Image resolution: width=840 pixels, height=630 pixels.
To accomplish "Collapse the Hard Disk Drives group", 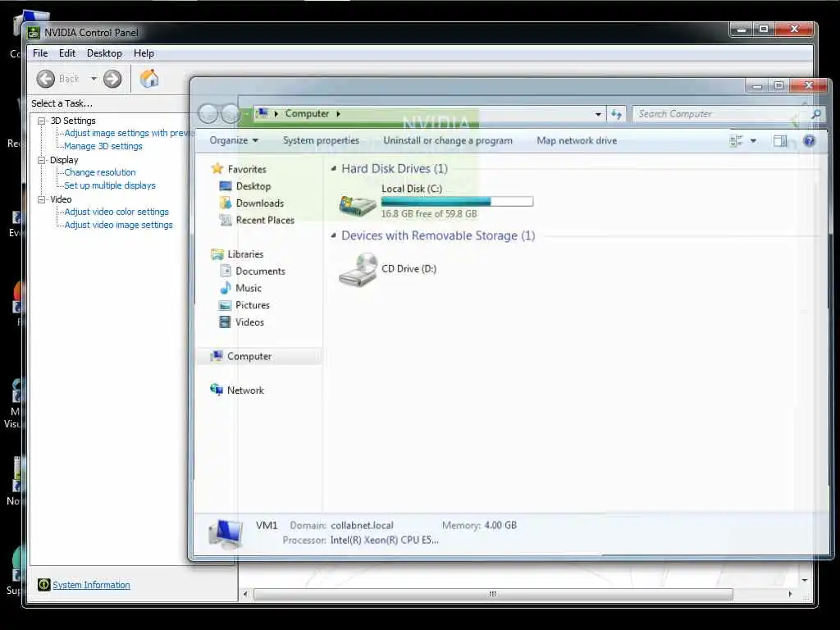I will click(x=334, y=169).
